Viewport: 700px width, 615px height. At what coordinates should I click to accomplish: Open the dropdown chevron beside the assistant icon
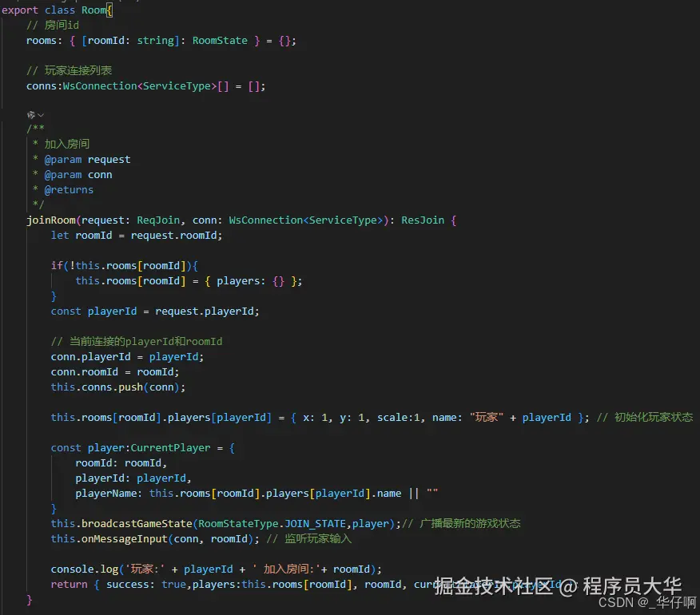pos(41,115)
